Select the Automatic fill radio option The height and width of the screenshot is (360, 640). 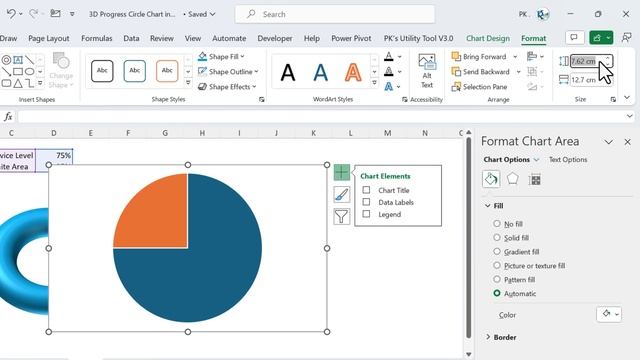[497, 293]
